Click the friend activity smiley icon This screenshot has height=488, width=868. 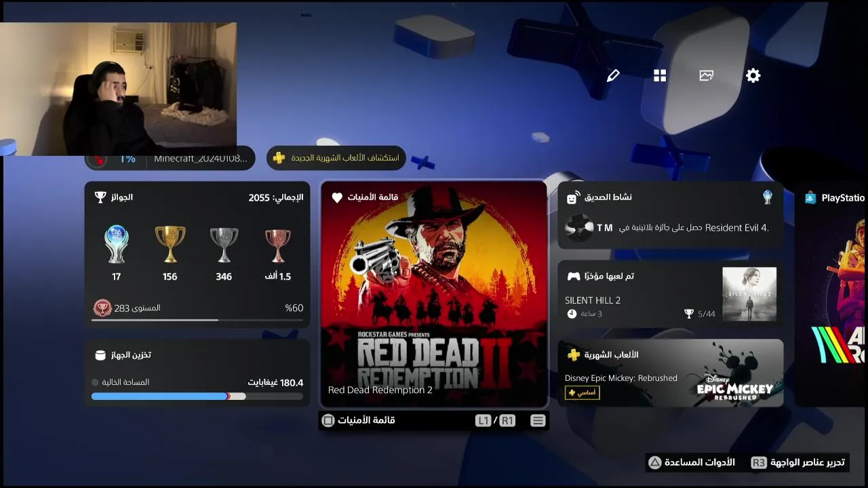(574, 197)
